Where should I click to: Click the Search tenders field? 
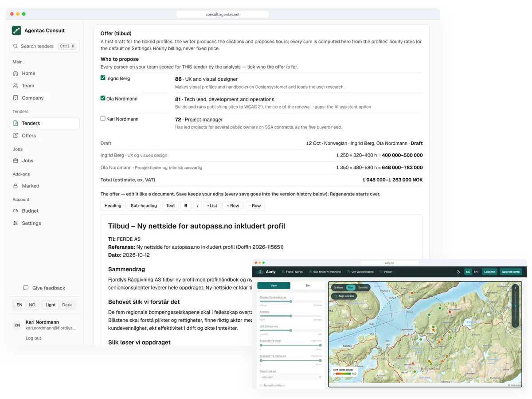click(44, 46)
